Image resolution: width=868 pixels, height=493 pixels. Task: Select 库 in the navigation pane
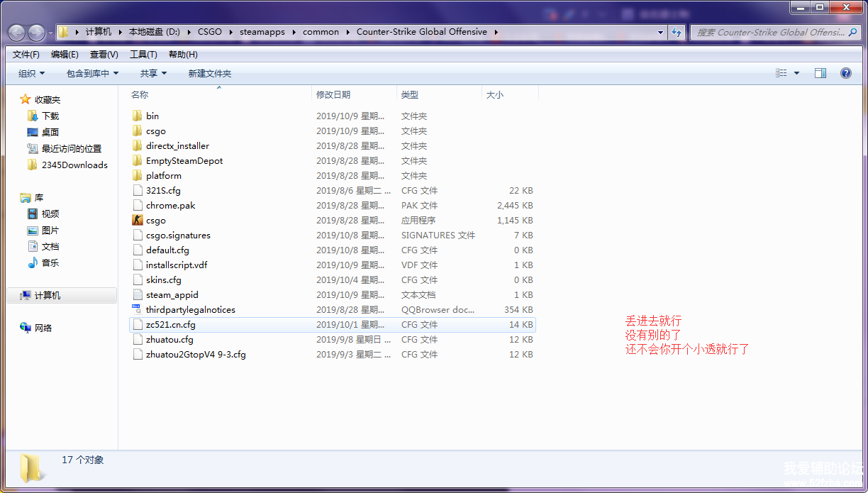pos(39,197)
